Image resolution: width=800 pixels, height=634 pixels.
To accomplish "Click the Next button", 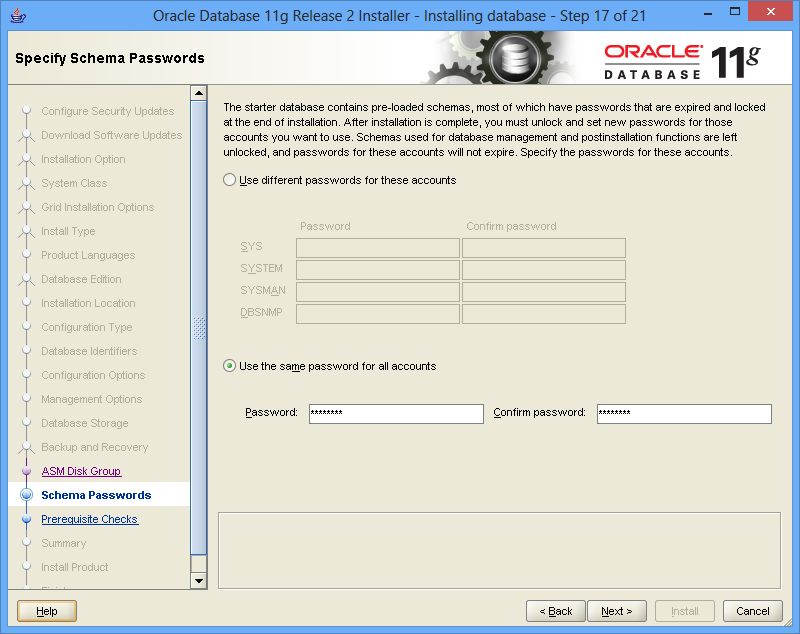I will (617, 611).
